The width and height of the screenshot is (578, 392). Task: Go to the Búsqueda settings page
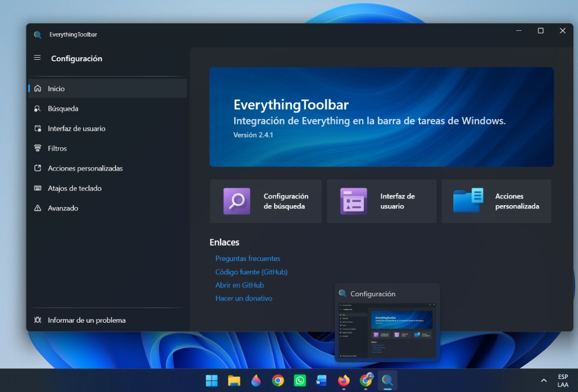[x=107, y=109]
